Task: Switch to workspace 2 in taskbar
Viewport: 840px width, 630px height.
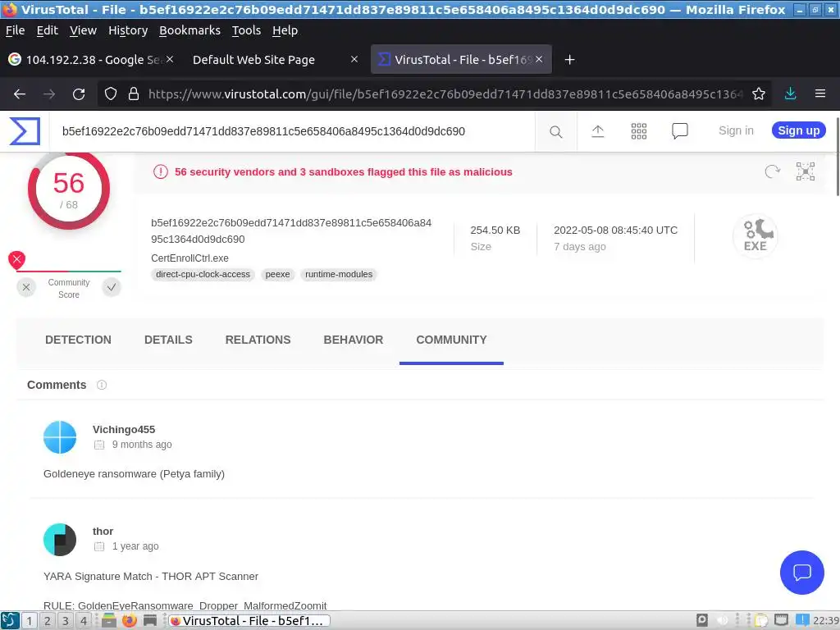Action: click(47, 621)
